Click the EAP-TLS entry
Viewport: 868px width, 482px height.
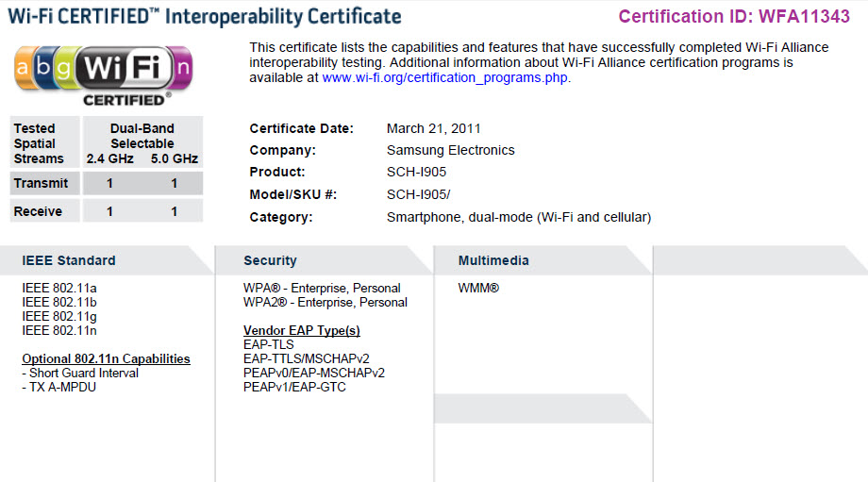(269, 344)
